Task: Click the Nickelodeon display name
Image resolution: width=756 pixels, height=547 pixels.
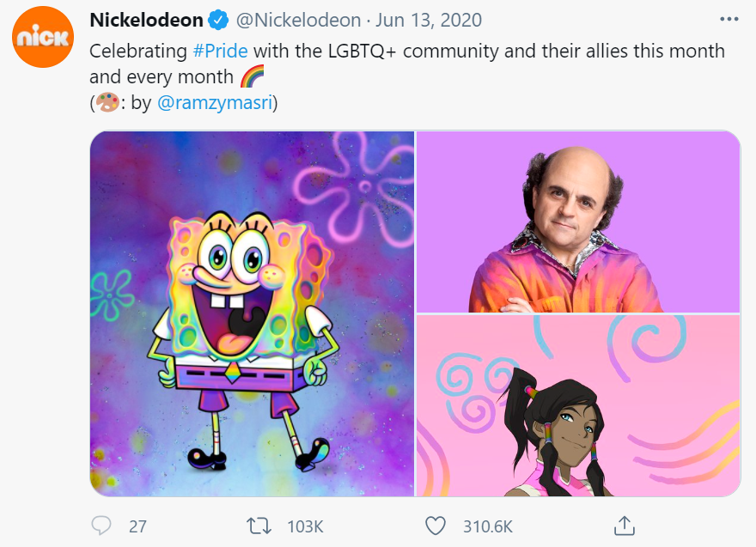Action: [146, 20]
